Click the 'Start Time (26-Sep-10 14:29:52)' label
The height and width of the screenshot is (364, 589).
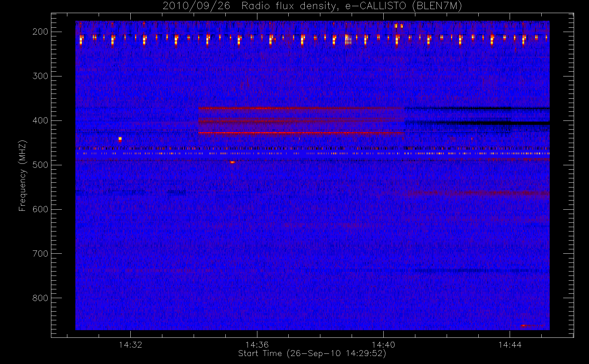[312, 353]
